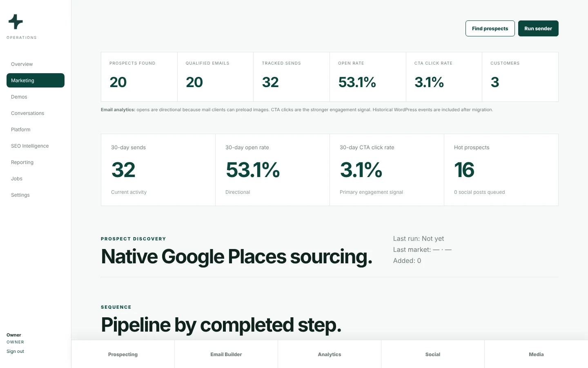Click the Tracked Sends card value 32

pos(270,82)
